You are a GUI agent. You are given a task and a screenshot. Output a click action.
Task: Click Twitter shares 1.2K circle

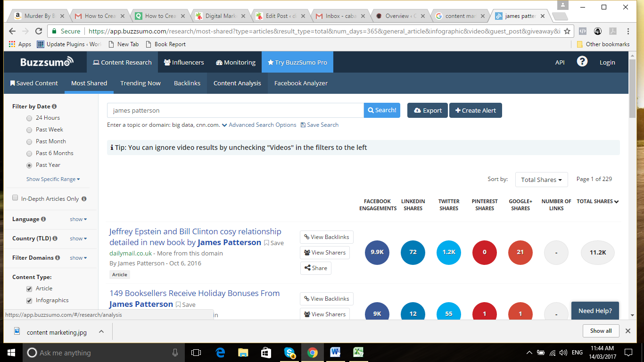click(449, 252)
